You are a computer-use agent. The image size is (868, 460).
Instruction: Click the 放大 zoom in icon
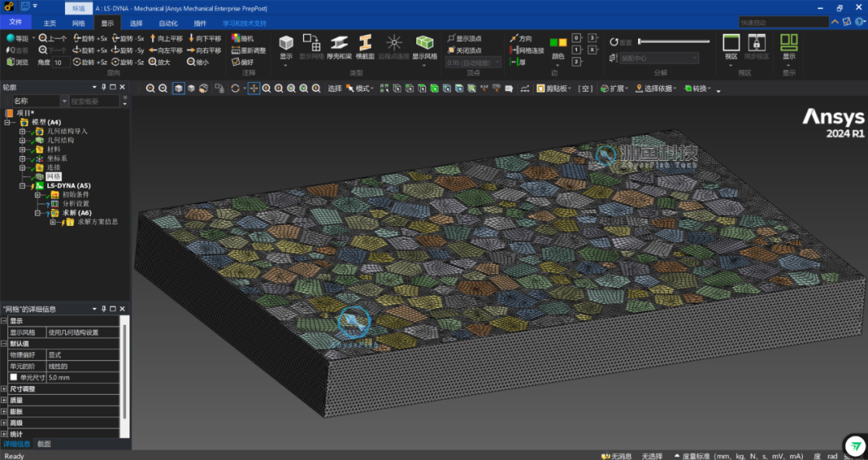click(x=158, y=62)
